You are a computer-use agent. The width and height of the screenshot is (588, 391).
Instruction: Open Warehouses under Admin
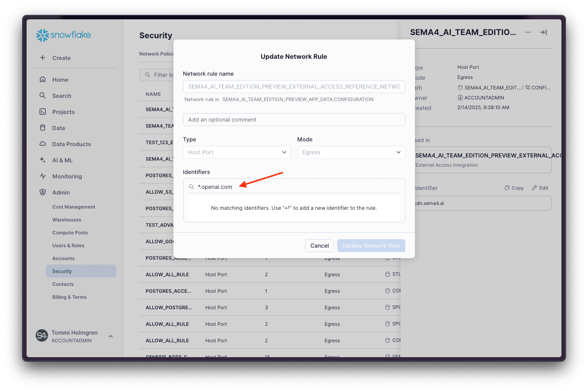pos(67,219)
